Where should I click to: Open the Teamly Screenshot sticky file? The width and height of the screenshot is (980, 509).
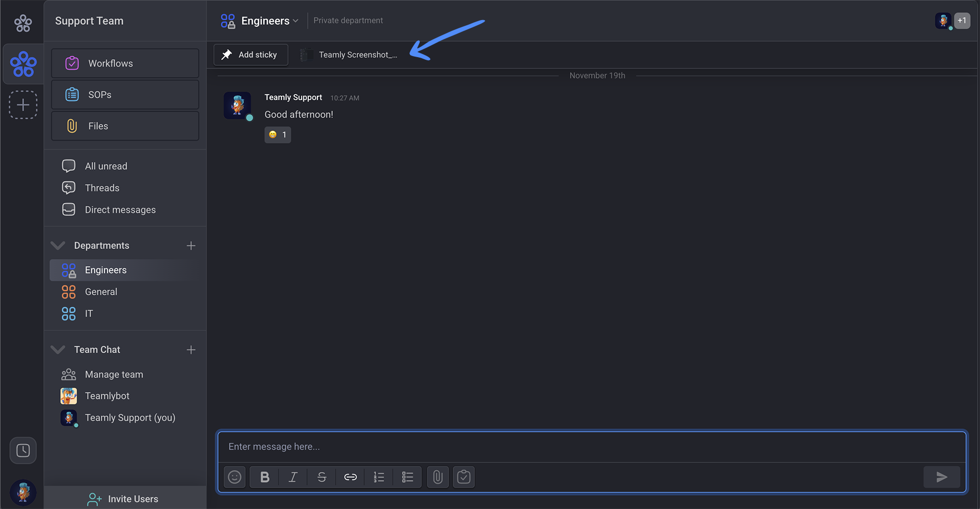(349, 55)
